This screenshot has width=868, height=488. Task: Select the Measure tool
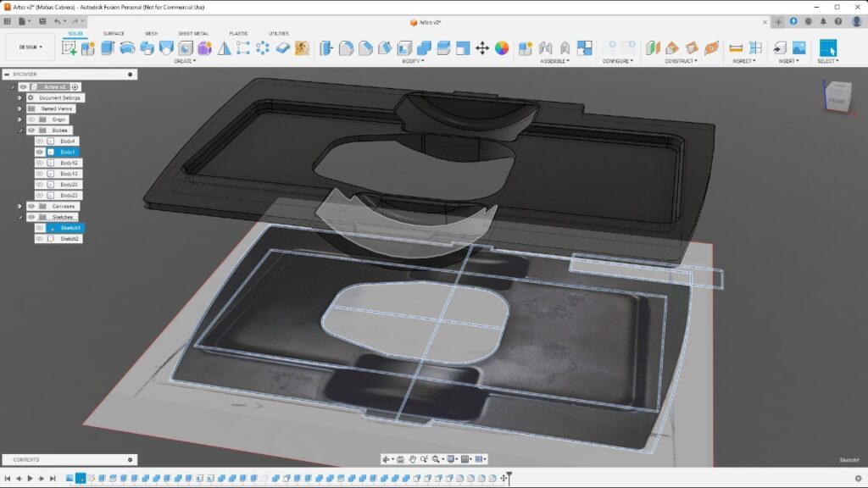[x=736, y=48]
